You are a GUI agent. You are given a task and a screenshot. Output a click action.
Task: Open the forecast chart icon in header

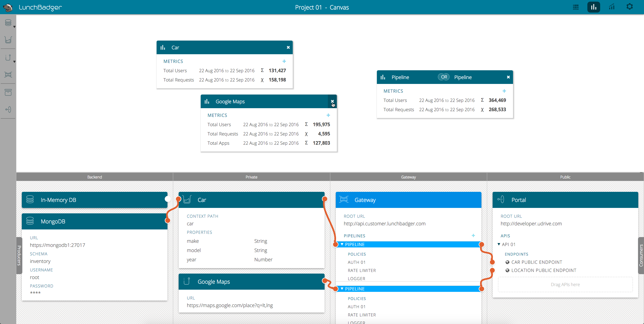click(612, 7)
